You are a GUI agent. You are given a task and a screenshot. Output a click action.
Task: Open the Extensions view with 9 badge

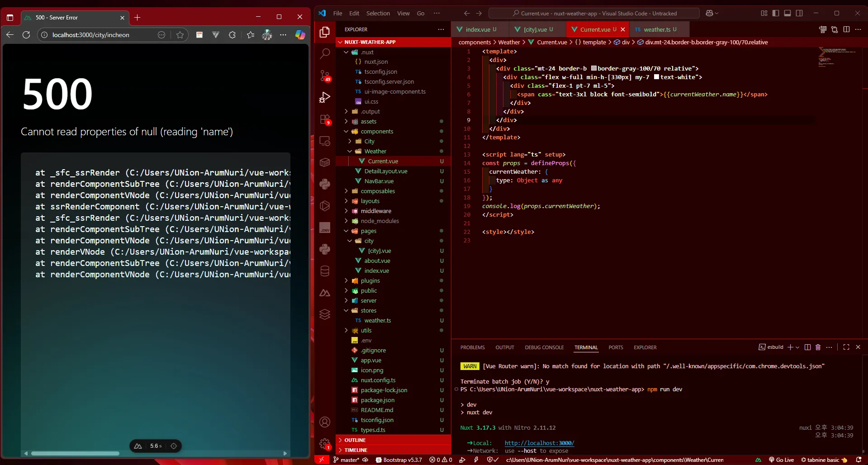coord(325,119)
